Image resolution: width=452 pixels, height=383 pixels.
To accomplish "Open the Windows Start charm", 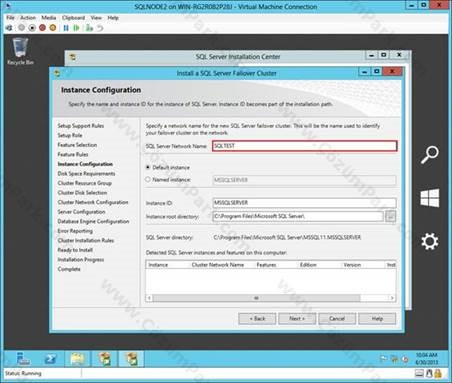I will [x=430, y=198].
